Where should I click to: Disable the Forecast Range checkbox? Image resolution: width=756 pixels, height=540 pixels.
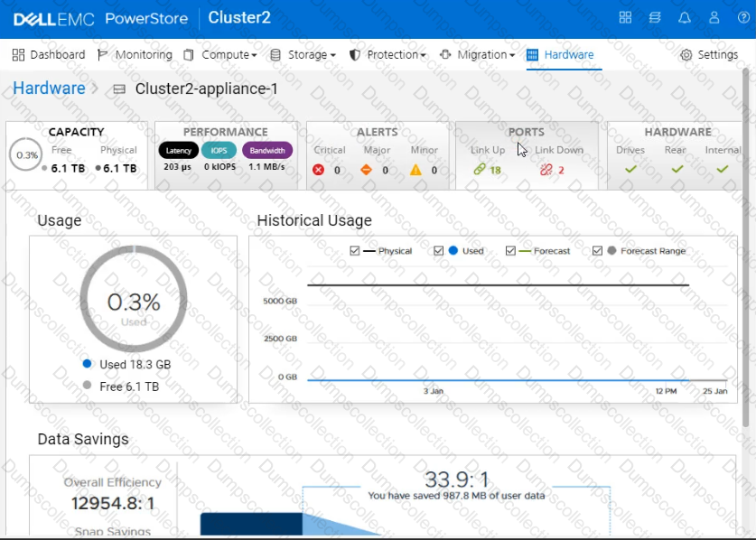(598, 251)
